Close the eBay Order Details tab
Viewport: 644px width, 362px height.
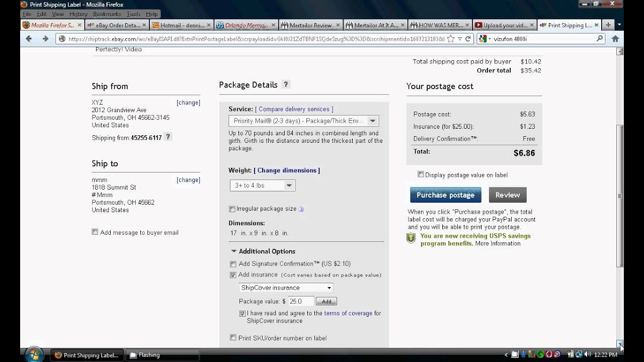144,25
